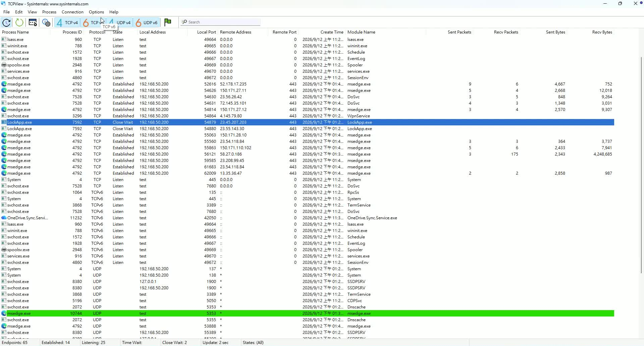Click 'States: (All)' in status bar
Viewport: 644px width, 346px height.
point(253,343)
